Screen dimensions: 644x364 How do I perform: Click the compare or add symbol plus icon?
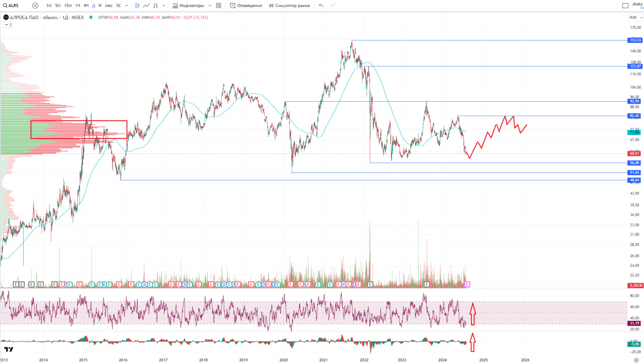[35, 6]
